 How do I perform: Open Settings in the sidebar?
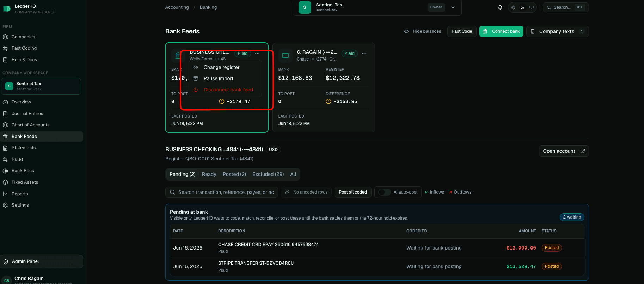[x=42, y=205]
